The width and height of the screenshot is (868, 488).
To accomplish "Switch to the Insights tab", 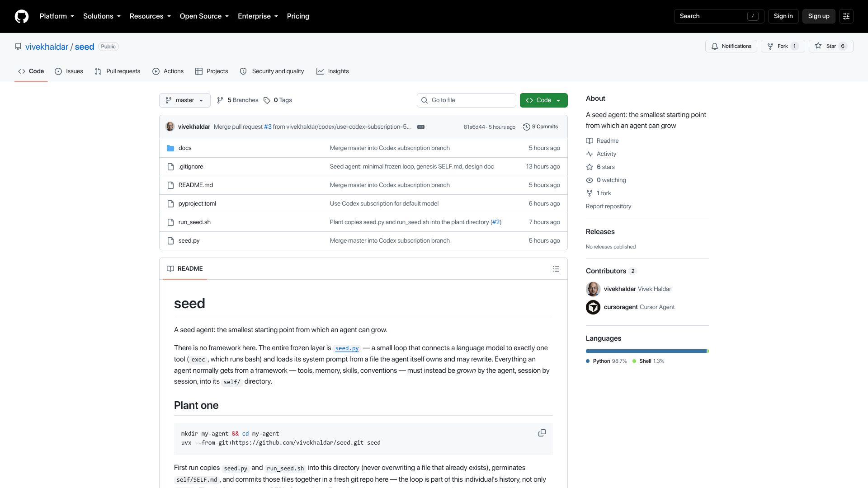I will [x=333, y=71].
